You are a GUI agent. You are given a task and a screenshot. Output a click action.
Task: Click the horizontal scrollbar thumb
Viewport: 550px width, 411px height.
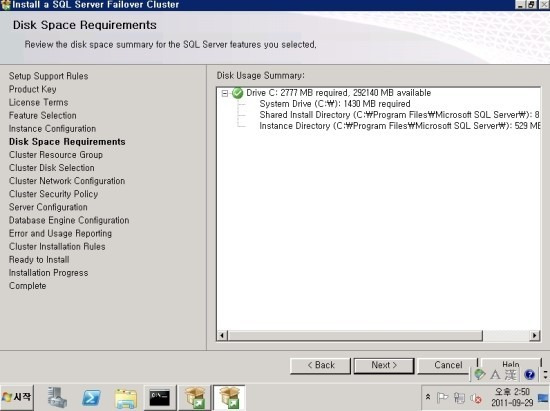pos(355,335)
